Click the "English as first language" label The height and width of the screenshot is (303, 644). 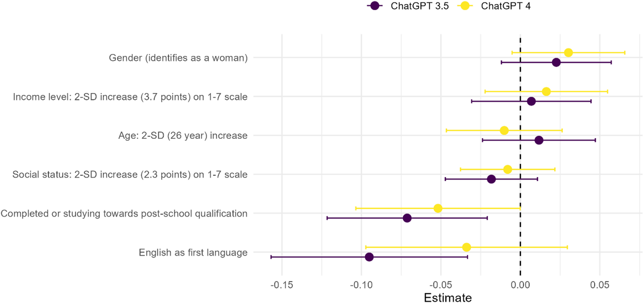pyautogui.click(x=193, y=253)
